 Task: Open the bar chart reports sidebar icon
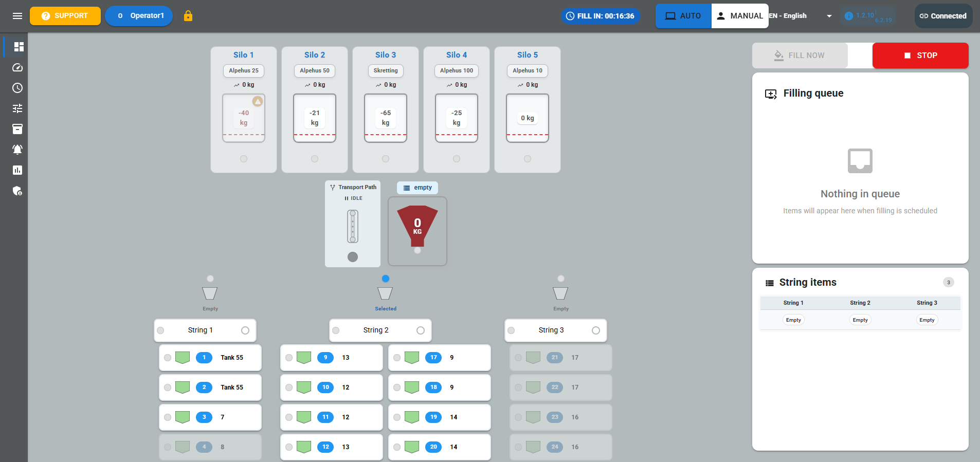coord(17,170)
